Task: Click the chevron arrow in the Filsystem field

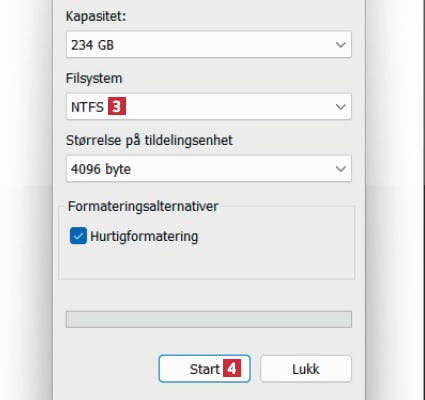Action: tap(340, 107)
